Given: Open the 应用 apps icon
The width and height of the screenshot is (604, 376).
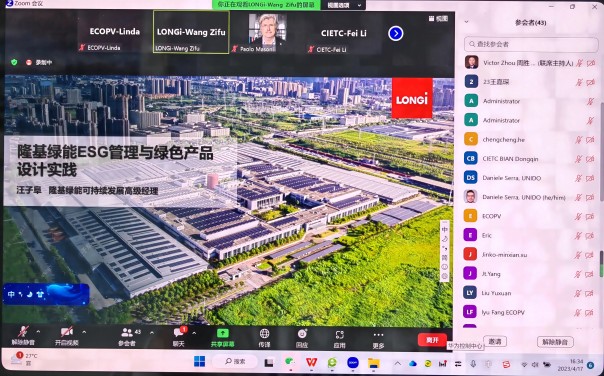Looking at the screenshot, I should point(339,334).
